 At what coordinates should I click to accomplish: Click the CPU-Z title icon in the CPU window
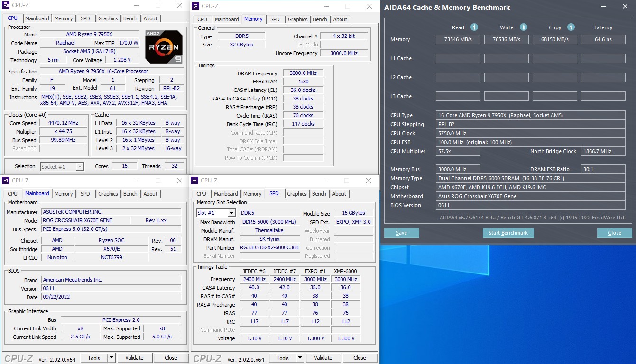6,6
